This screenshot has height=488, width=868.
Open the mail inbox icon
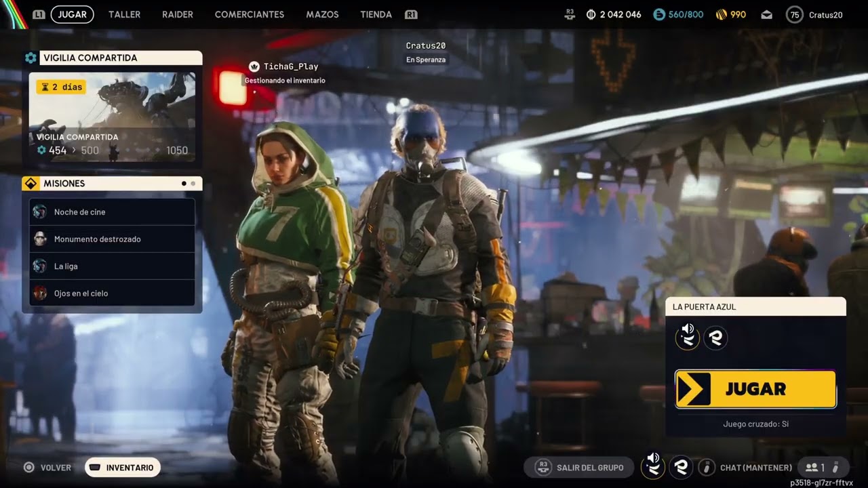point(766,14)
